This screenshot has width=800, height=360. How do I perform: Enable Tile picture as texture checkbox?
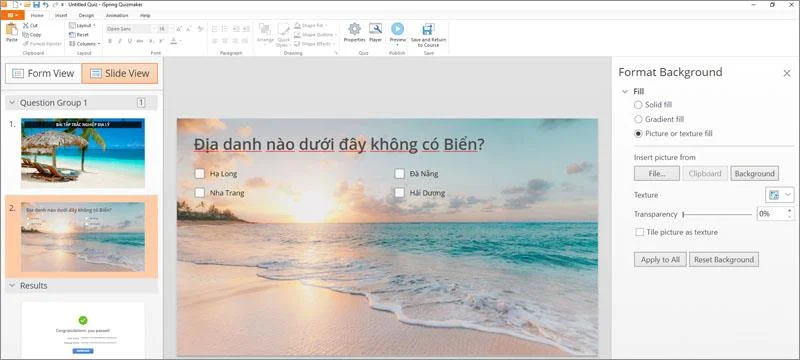(x=639, y=232)
